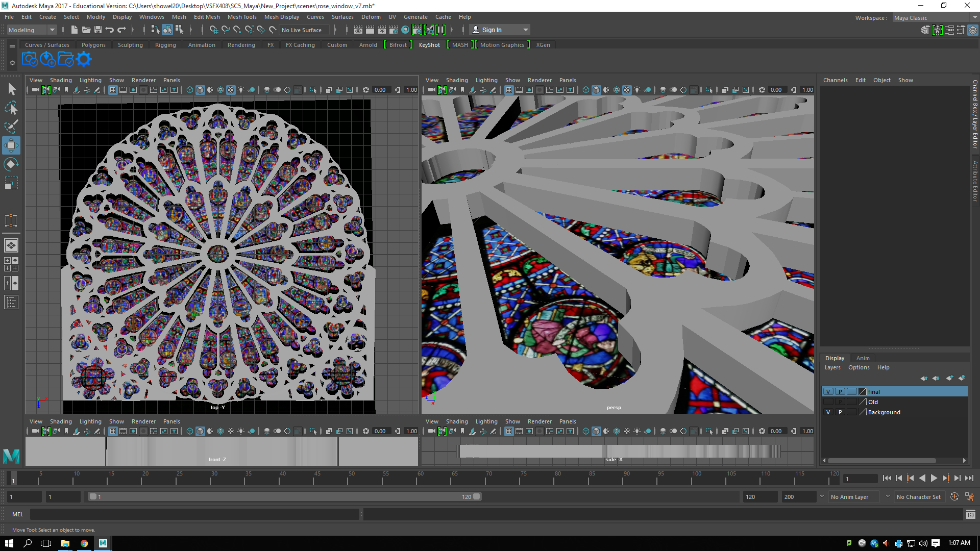
Task: Start IPR render
Action: coord(382,30)
